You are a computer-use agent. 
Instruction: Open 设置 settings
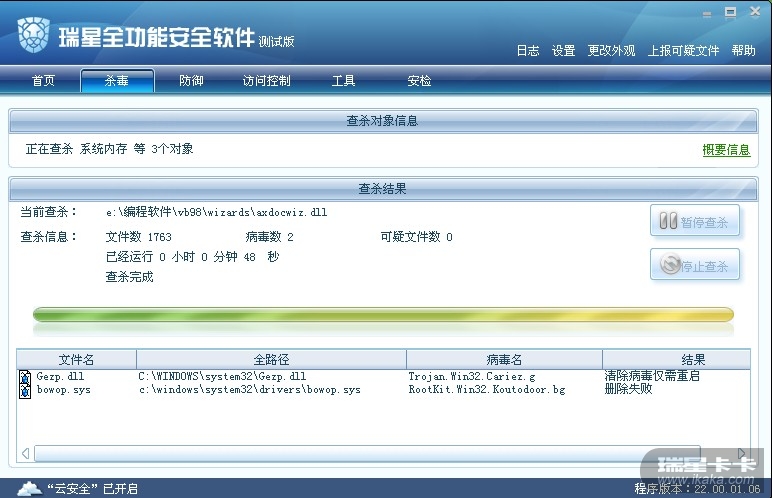[x=563, y=51]
